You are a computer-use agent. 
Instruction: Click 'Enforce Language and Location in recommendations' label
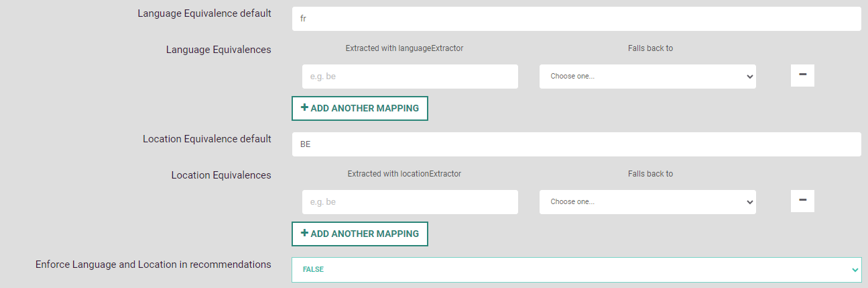pos(153,265)
